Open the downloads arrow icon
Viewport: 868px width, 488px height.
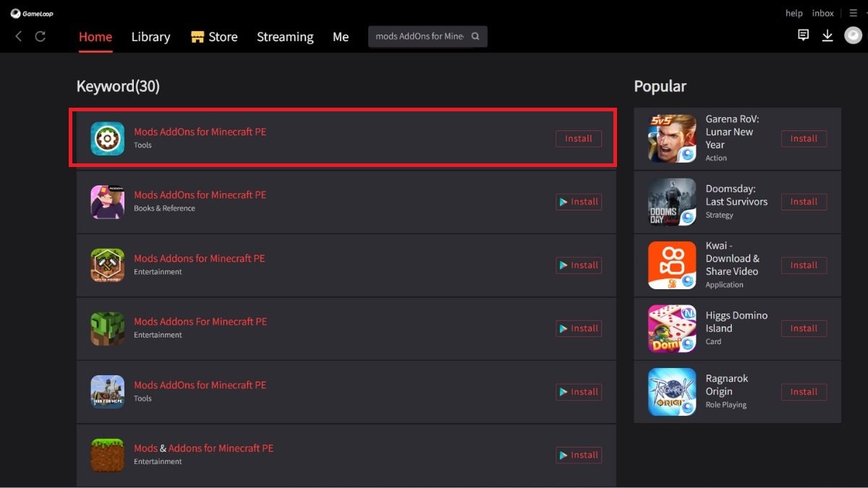827,35
